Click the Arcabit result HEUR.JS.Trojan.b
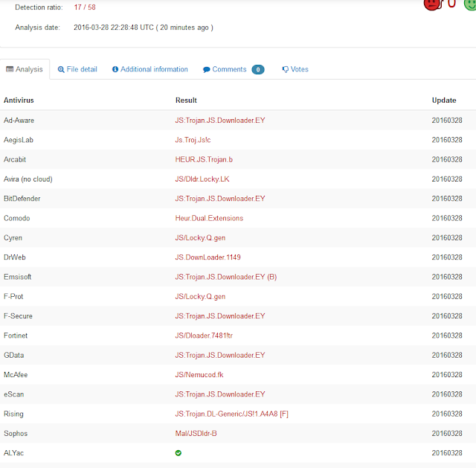This screenshot has width=476, height=468. coord(204,159)
